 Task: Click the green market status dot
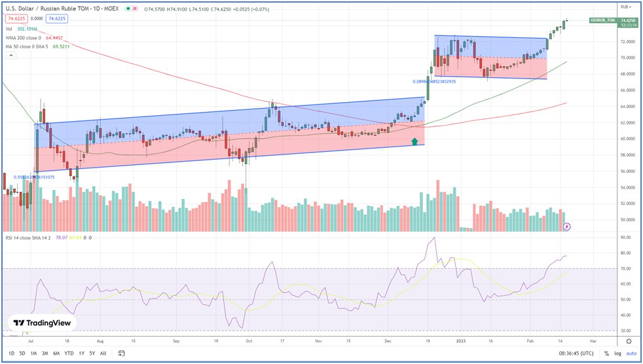coord(128,9)
